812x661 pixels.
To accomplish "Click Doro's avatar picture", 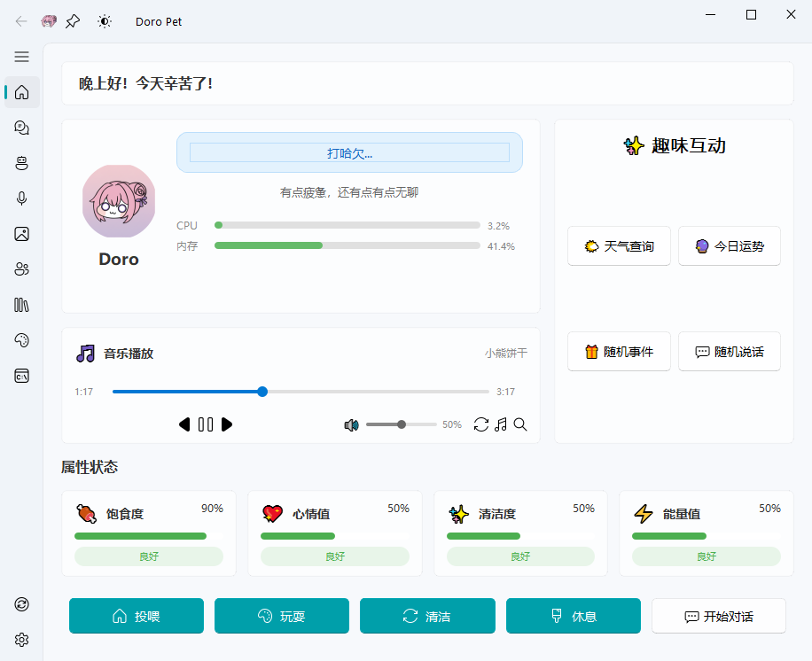I will click(119, 201).
